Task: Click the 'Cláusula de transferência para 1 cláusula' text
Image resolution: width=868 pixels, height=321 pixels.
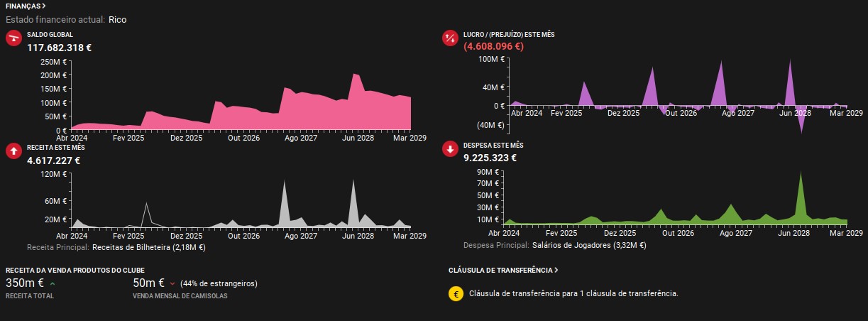Action: tap(573, 293)
